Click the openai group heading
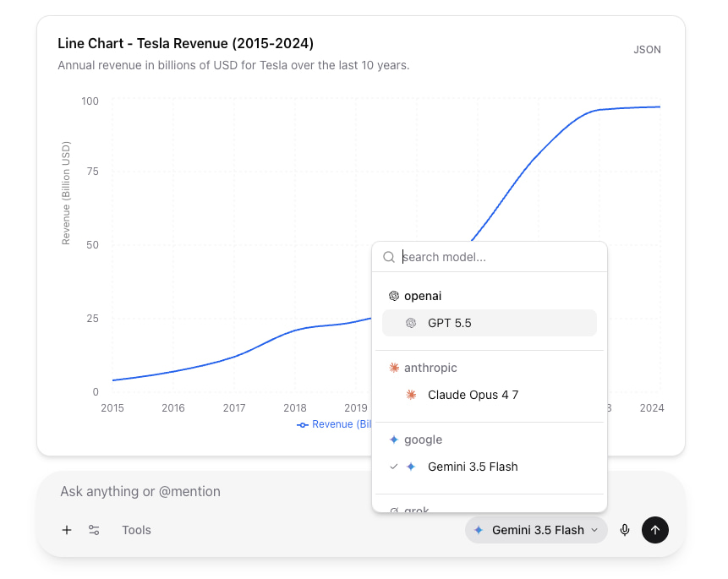Screen dimensions: 728x579 click(x=423, y=296)
